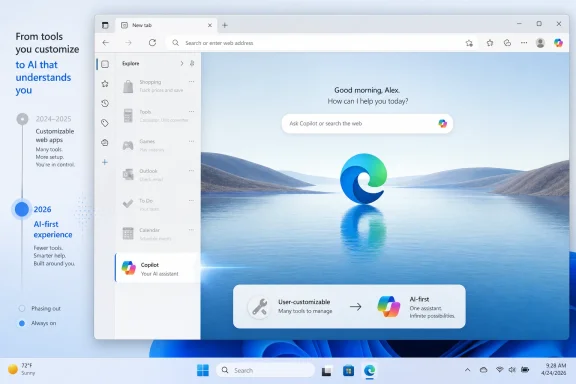Open more options for Outlook
This screenshot has width=576, height=384.
(191, 171)
